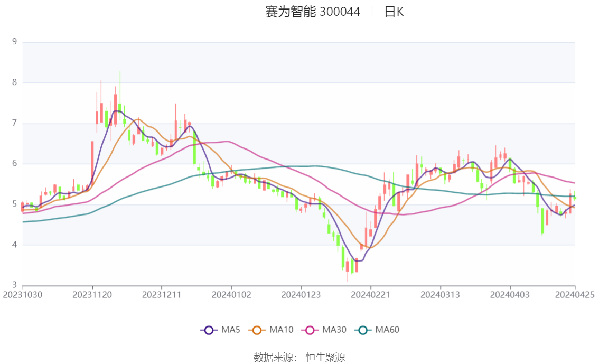Click the price axis label 9
Screen dimensions: 599x364
[x=14, y=42]
